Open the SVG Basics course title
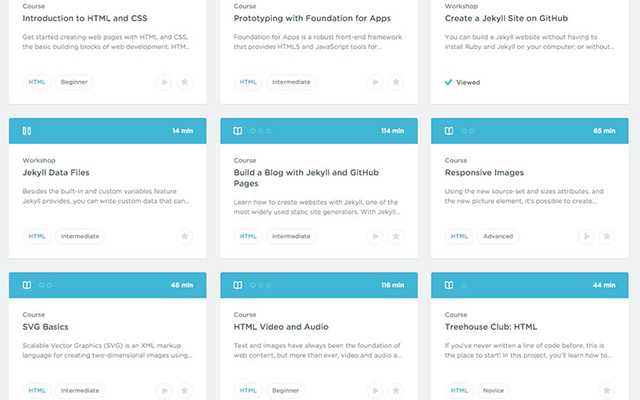 click(45, 327)
